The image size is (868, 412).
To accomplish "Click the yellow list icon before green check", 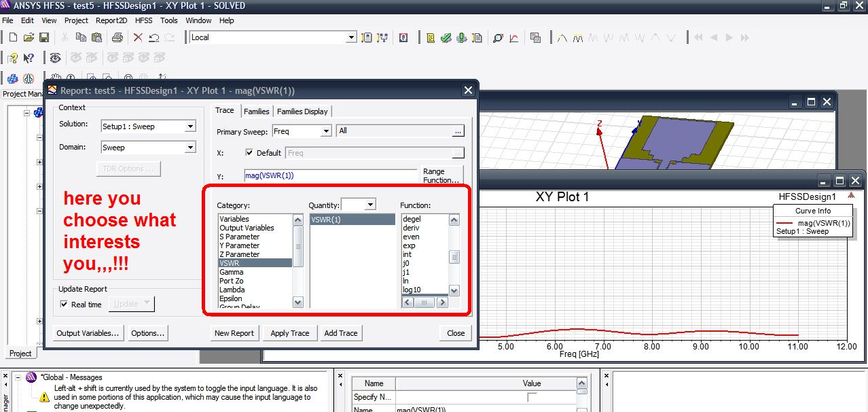I will pos(431,37).
